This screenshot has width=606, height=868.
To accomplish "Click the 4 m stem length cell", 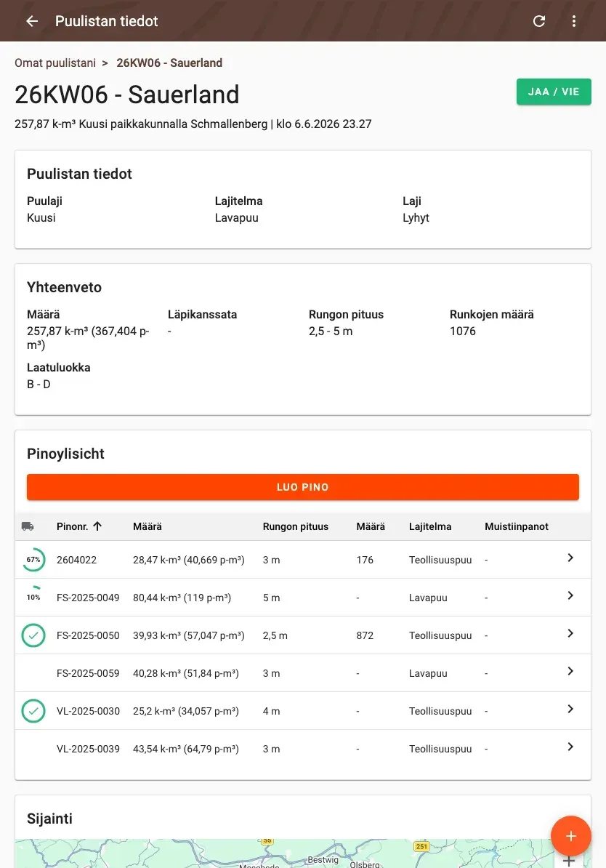I will point(271,711).
